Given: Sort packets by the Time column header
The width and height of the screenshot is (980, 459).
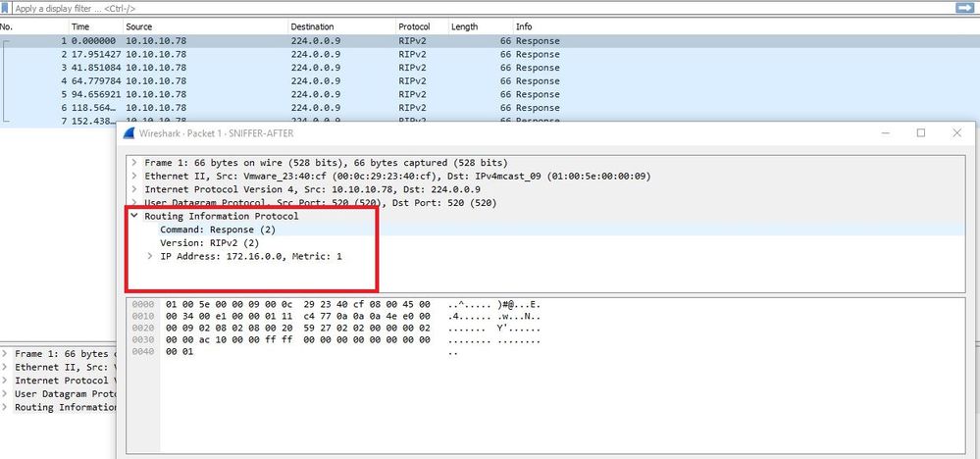Looking at the screenshot, I should [95, 26].
